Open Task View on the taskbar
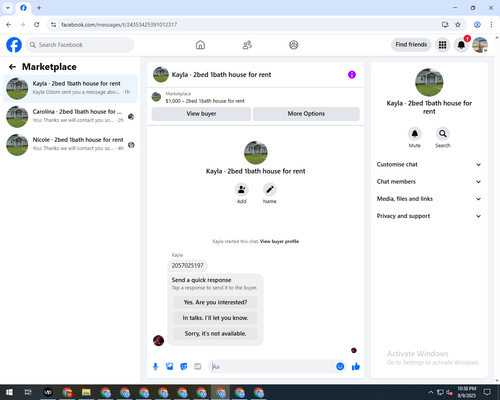The height and width of the screenshot is (400, 500). point(28,392)
